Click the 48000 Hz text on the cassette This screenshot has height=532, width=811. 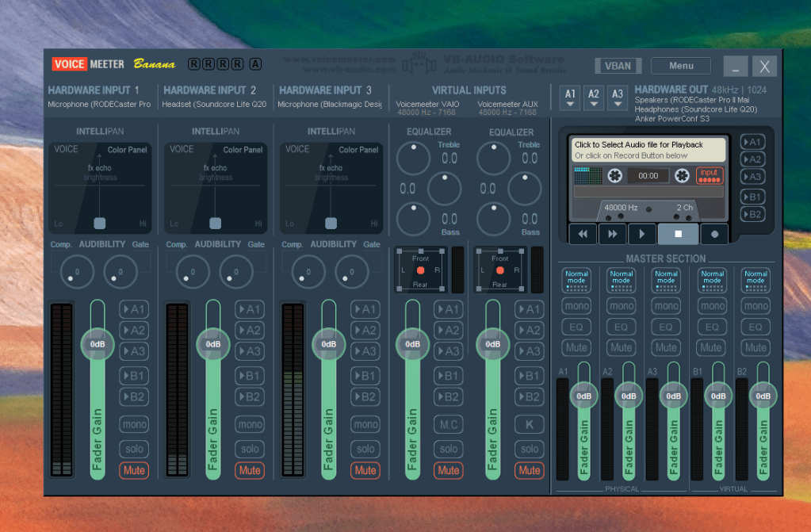(x=621, y=208)
